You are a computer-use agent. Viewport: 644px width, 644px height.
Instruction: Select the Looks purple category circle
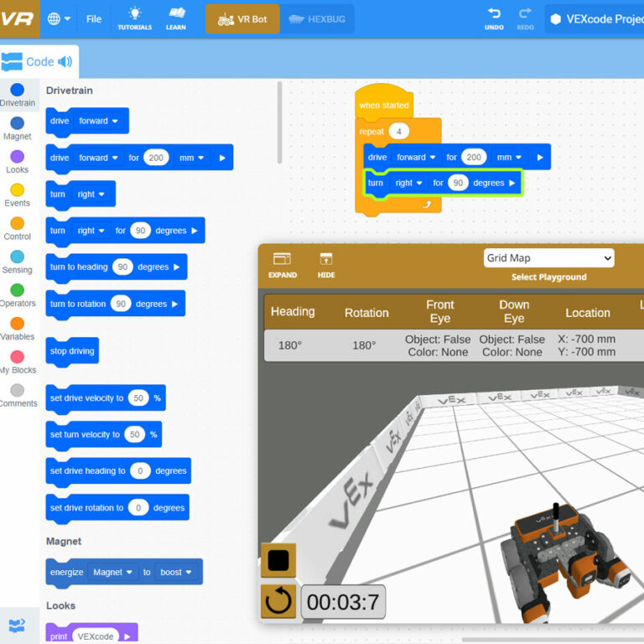pyautogui.click(x=17, y=157)
